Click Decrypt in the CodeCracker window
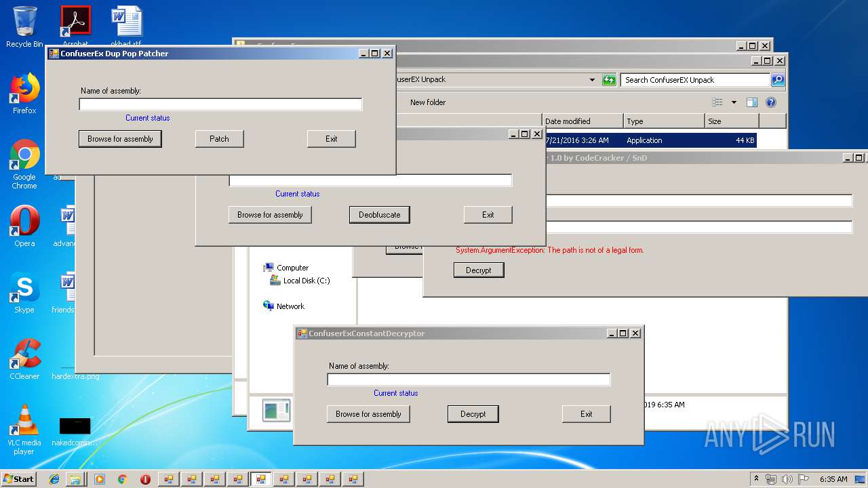Viewport: 868px width, 488px height. click(x=479, y=270)
